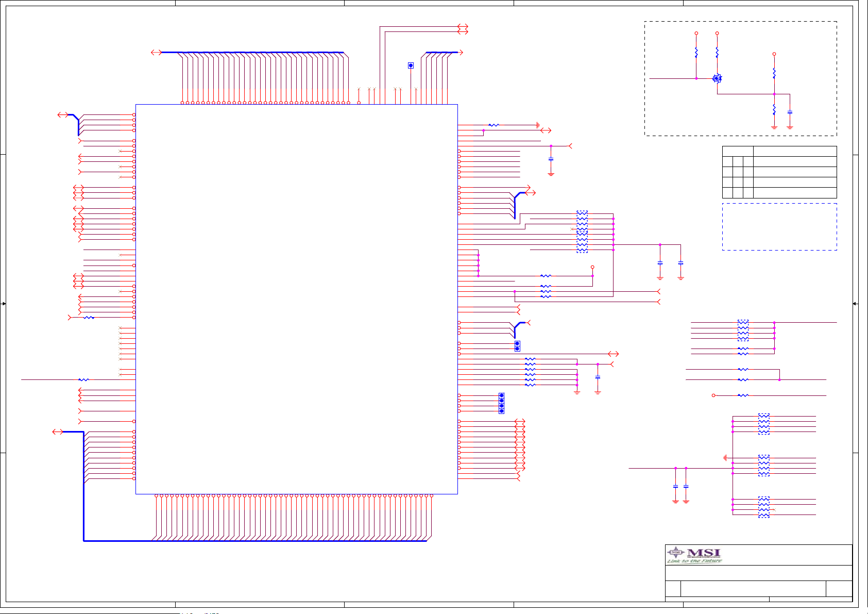Select the thick blue bus line beneath the chip
The width and height of the screenshot is (868, 614).
[255, 541]
